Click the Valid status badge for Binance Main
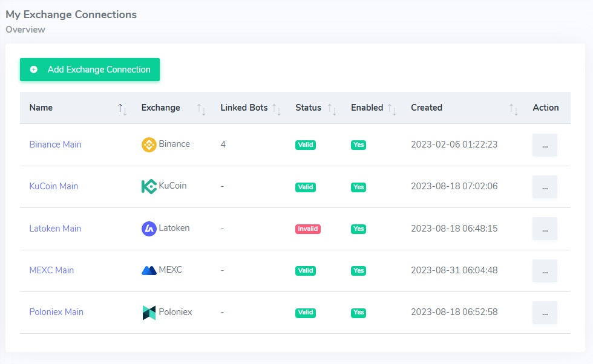 (306, 145)
